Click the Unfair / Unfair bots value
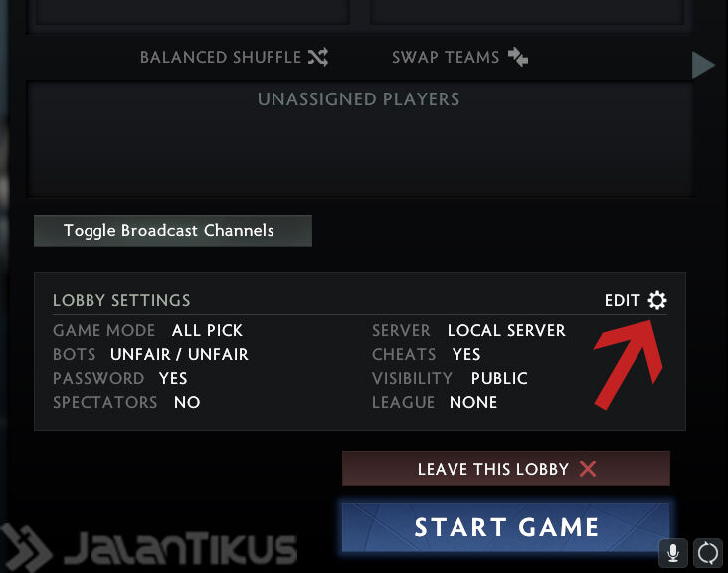The image size is (728, 573). (x=179, y=354)
